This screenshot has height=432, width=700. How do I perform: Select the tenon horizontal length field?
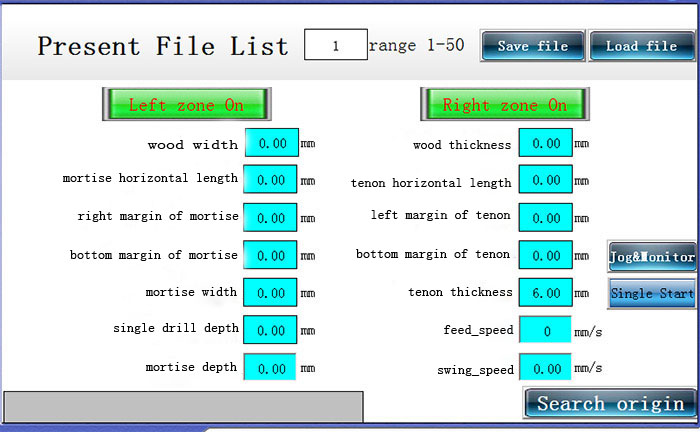pyautogui.click(x=546, y=179)
